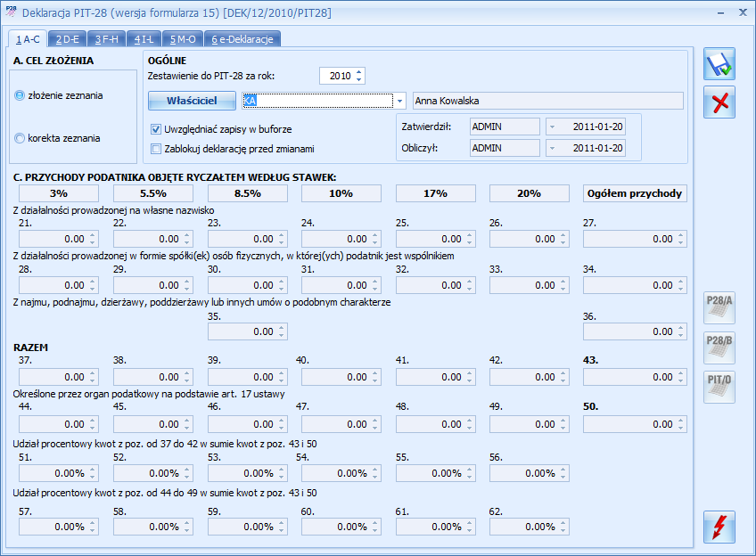Click the year 2010 spinner arrows
Image resolution: width=756 pixels, height=556 pixels.
tap(358, 76)
